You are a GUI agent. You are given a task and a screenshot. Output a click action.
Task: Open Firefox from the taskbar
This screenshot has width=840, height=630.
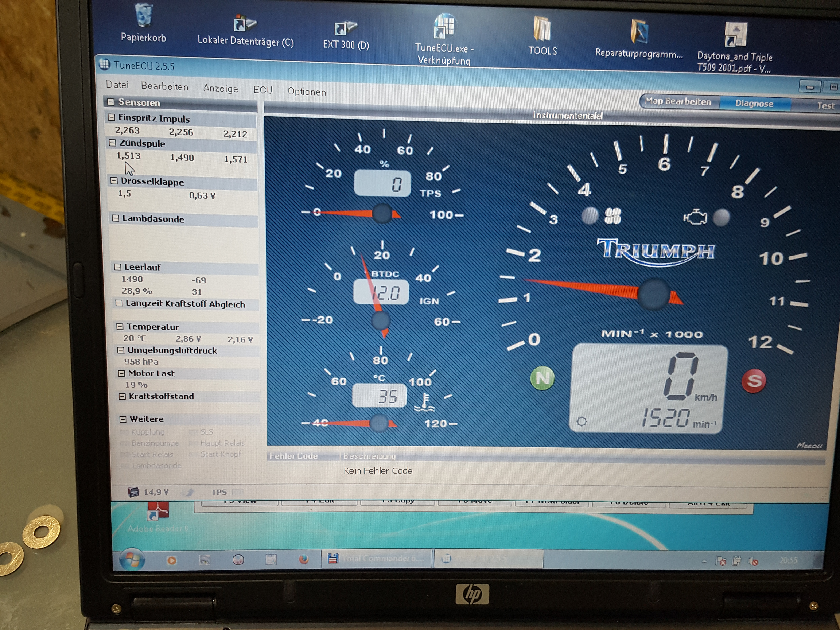[303, 559]
